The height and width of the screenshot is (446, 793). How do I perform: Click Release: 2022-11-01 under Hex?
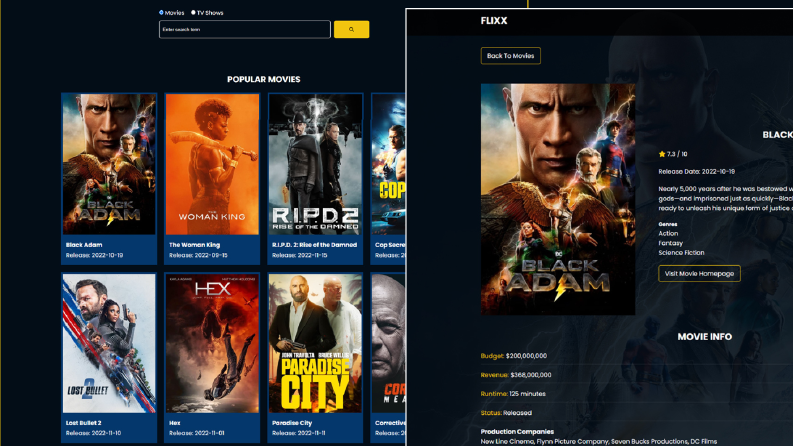coord(198,433)
